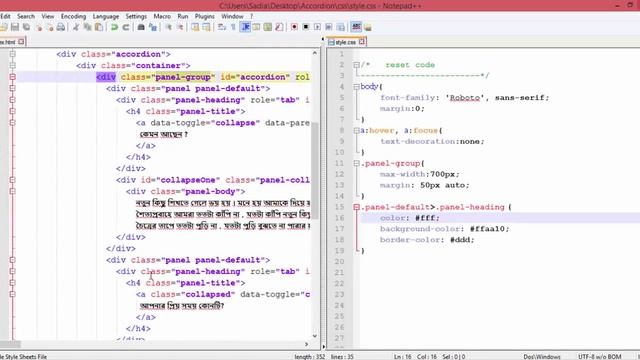Collapse the div class accordion fold marker
Viewport: 640px width, 360px height.
13,54
